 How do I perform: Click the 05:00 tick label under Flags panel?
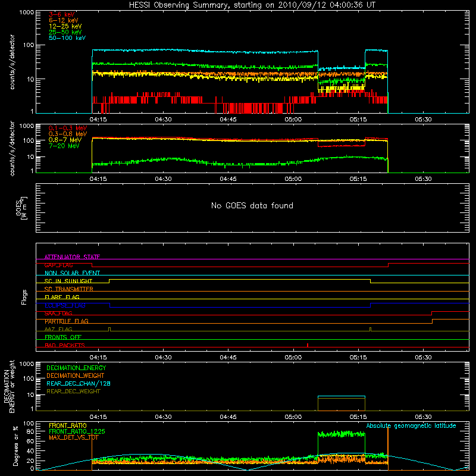pos(293,358)
